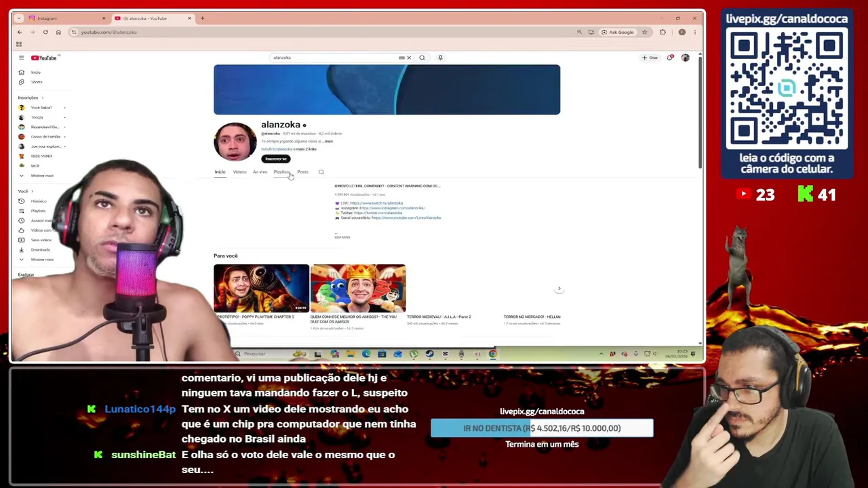Click the Ask Google button
Screen dimensions: 868x488
click(618, 32)
